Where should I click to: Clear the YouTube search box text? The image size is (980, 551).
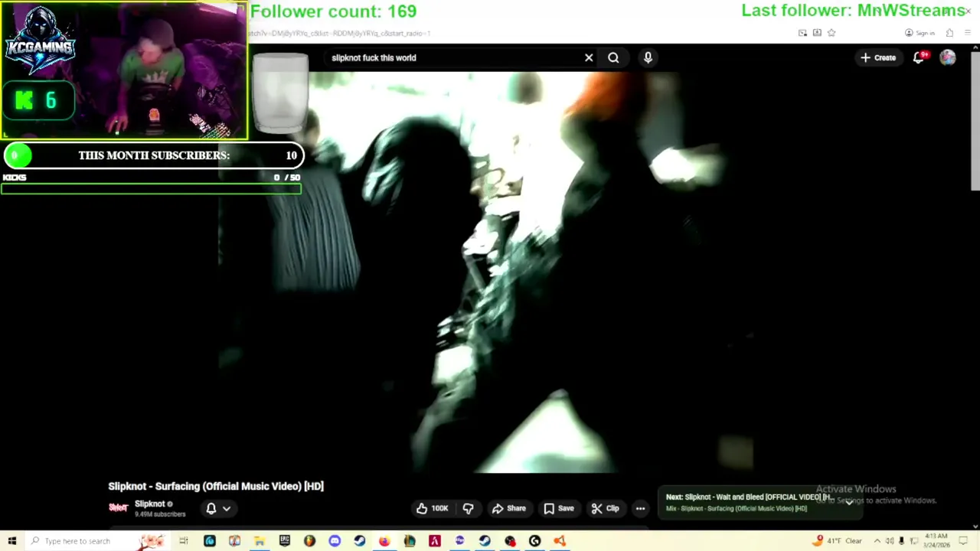(x=589, y=57)
